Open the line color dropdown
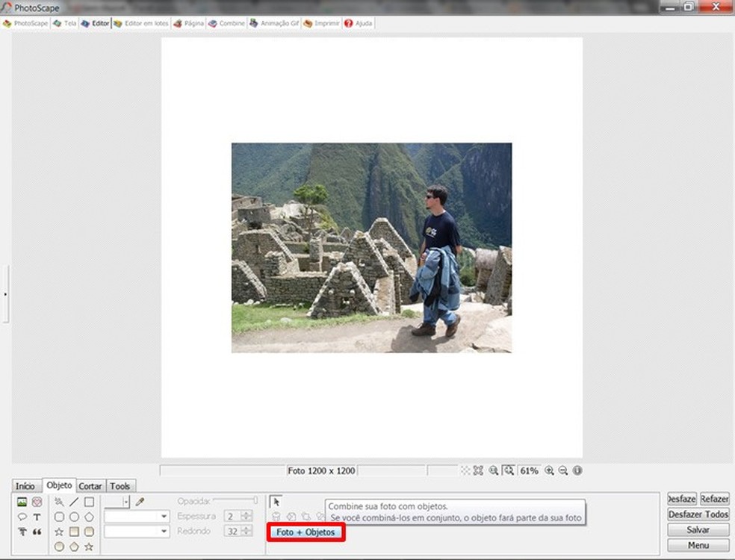The width and height of the screenshot is (735, 560). pyautogui.click(x=125, y=502)
